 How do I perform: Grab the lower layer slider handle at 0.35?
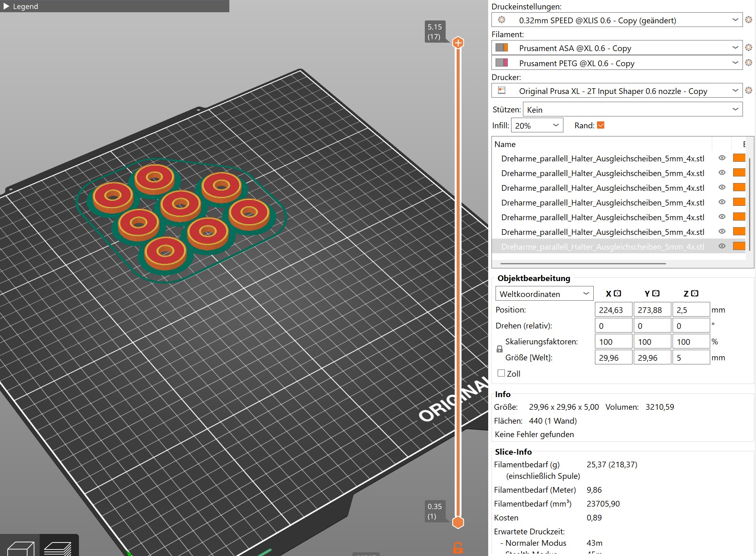coord(458,522)
